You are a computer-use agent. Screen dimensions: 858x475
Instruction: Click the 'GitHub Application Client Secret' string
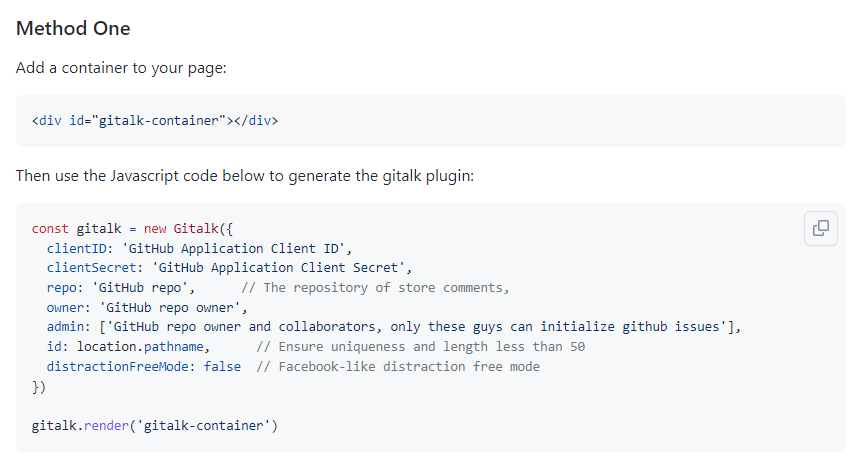coord(277,267)
